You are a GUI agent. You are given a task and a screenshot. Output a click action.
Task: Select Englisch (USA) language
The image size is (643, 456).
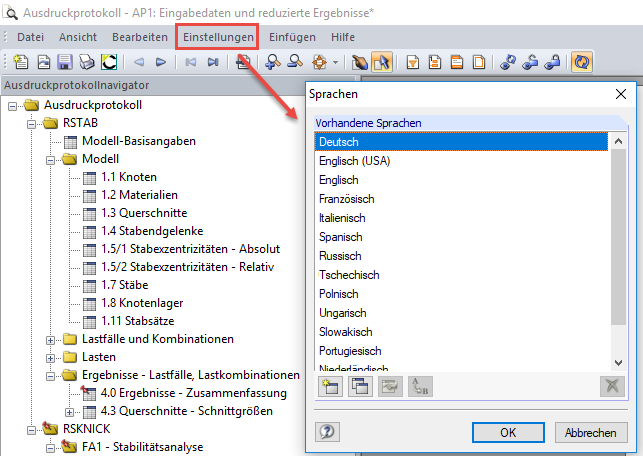coord(461,161)
